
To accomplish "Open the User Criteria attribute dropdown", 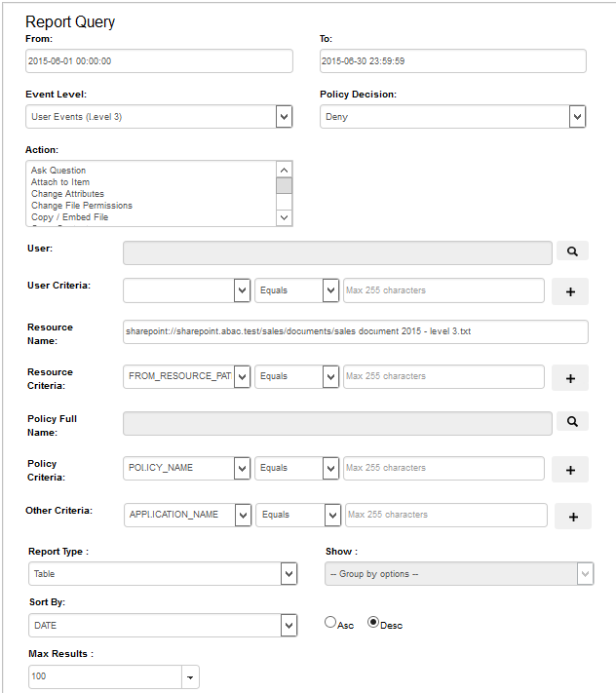I will (187, 290).
